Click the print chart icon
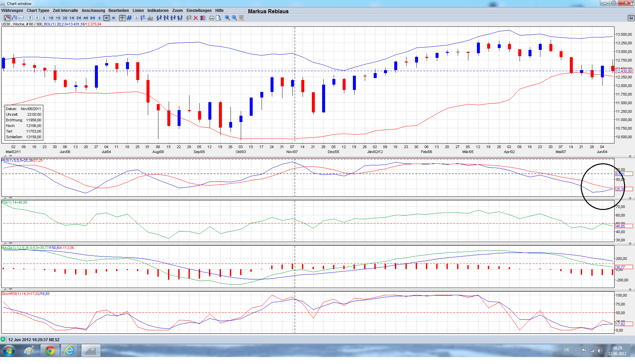This screenshot has width=635, height=364. tap(212, 18)
